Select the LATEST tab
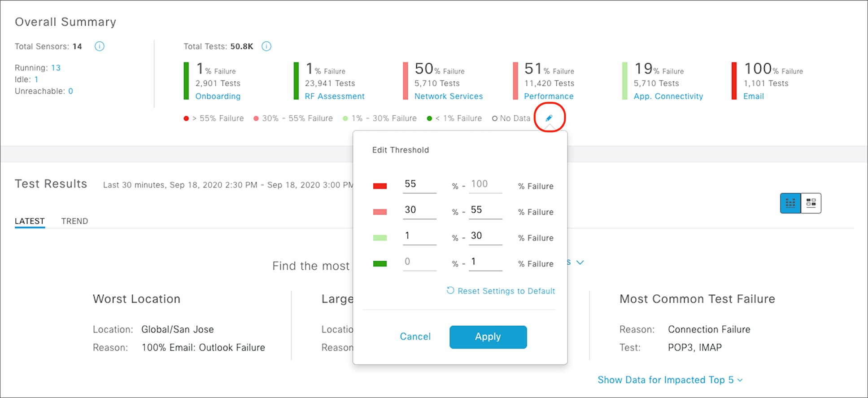The image size is (868, 398). [x=30, y=221]
